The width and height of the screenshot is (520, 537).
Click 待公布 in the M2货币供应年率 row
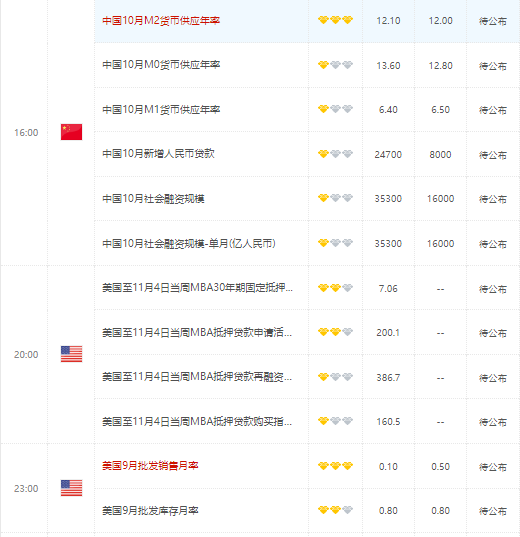click(x=493, y=21)
